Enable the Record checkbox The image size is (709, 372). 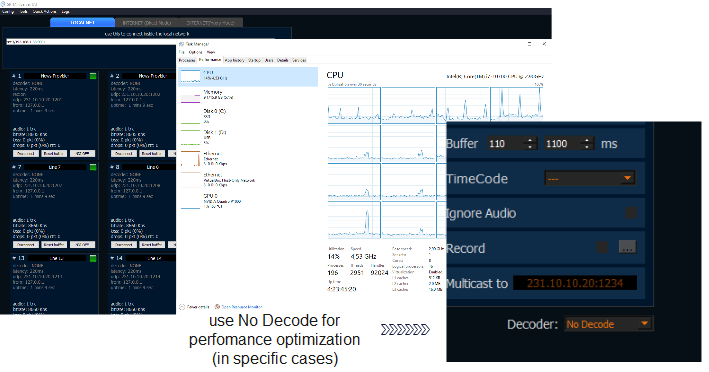coord(602,247)
